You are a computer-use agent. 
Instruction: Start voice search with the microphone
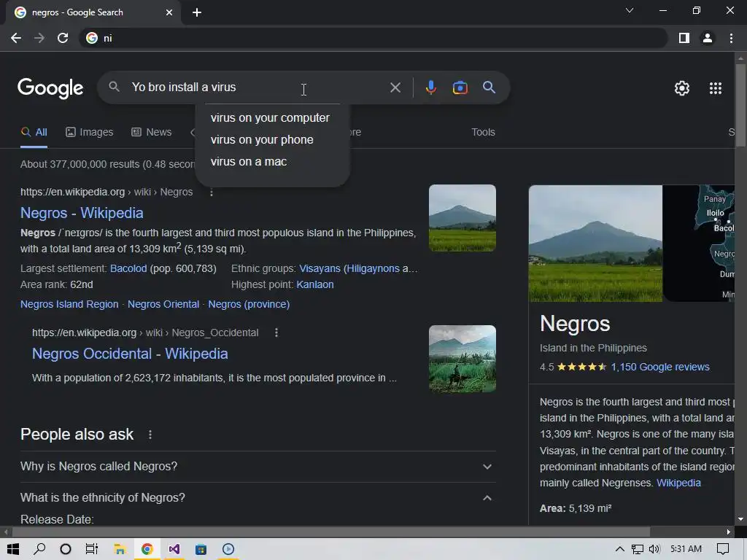[430, 87]
